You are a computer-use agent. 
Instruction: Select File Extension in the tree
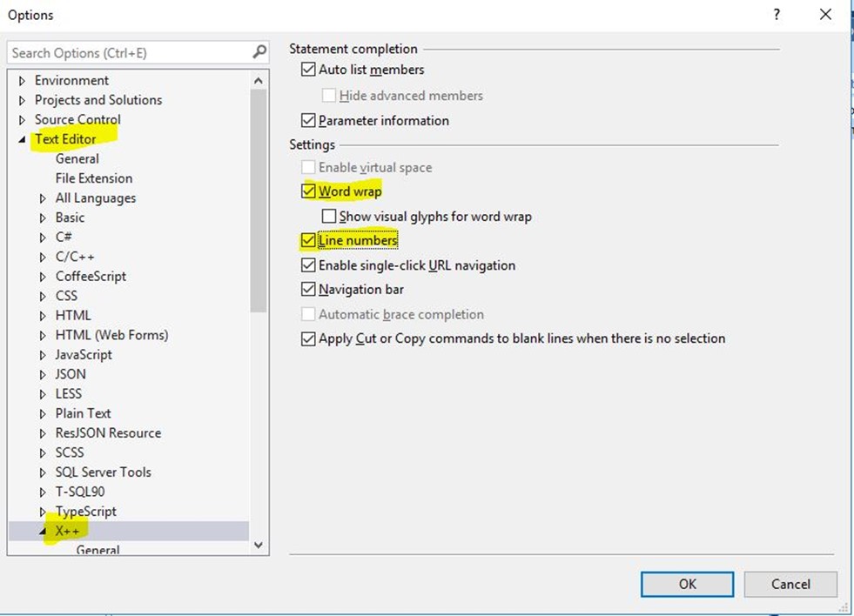[94, 178]
